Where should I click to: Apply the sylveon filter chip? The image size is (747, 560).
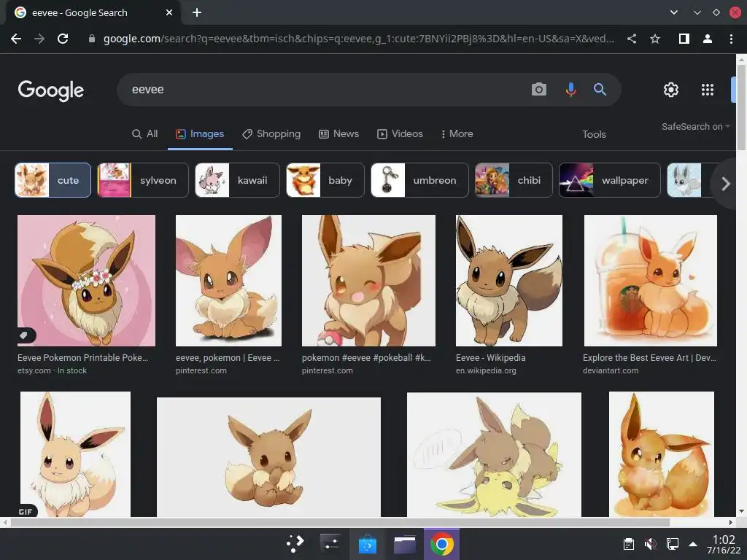[143, 180]
